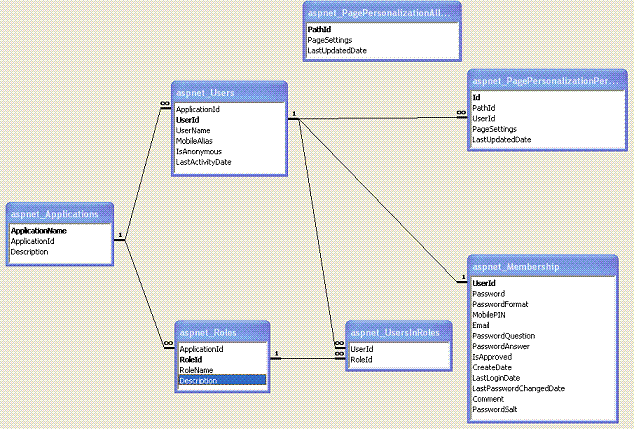Pick the MobileAlias field
634x429 pixels.
(194, 141)
